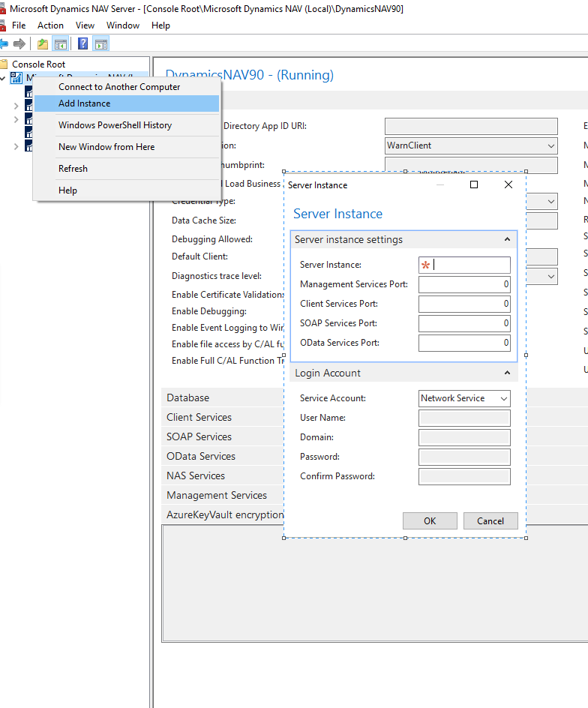The height and width of the screenshot is (708, 588).
Task: Select Add Instance from context menu
Action: (127, 103)
